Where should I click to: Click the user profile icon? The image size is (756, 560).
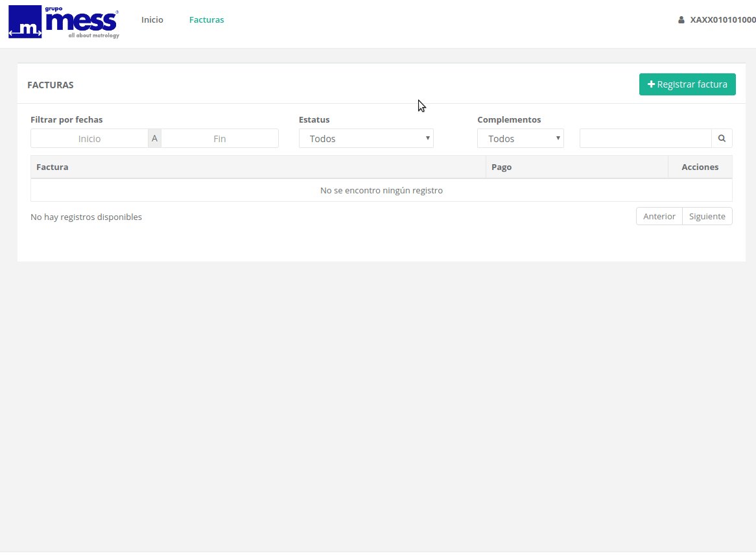tap(681, 19)
